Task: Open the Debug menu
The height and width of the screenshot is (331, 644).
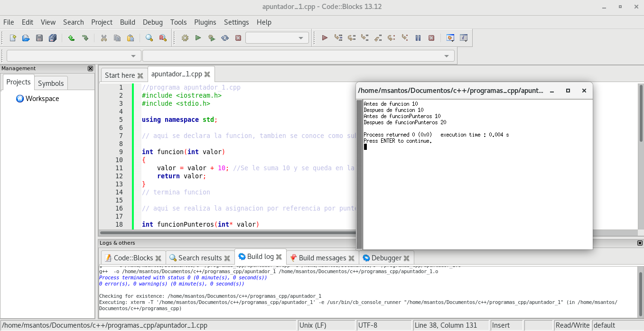Action: (x=152, y=22)
